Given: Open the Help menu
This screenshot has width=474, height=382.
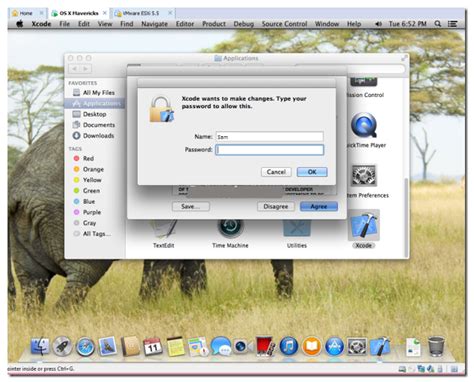Looking at the screenshot, I should point(354,24).
